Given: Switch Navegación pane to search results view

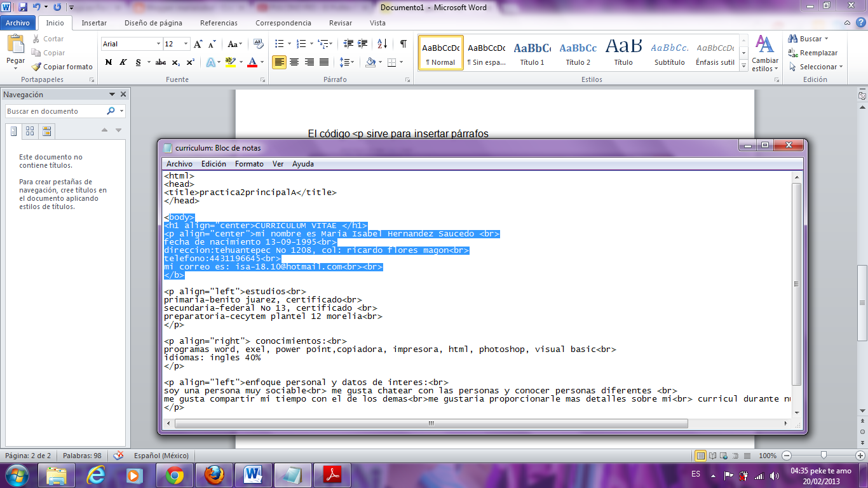Looking at the screenshot, I should click(x=46, y=132).
